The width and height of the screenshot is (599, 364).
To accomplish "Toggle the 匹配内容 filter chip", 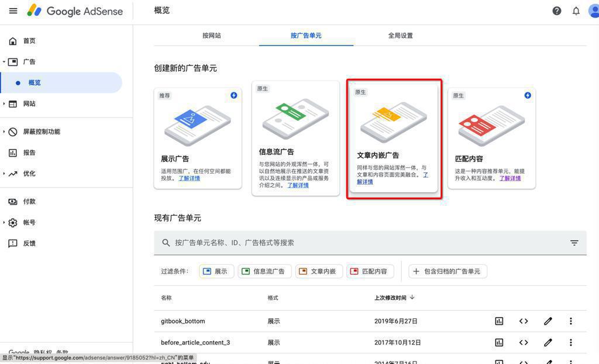I will (370, 271).
